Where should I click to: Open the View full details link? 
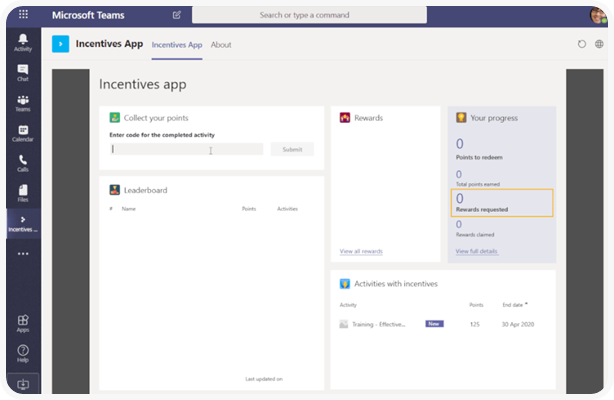point(476,251)
